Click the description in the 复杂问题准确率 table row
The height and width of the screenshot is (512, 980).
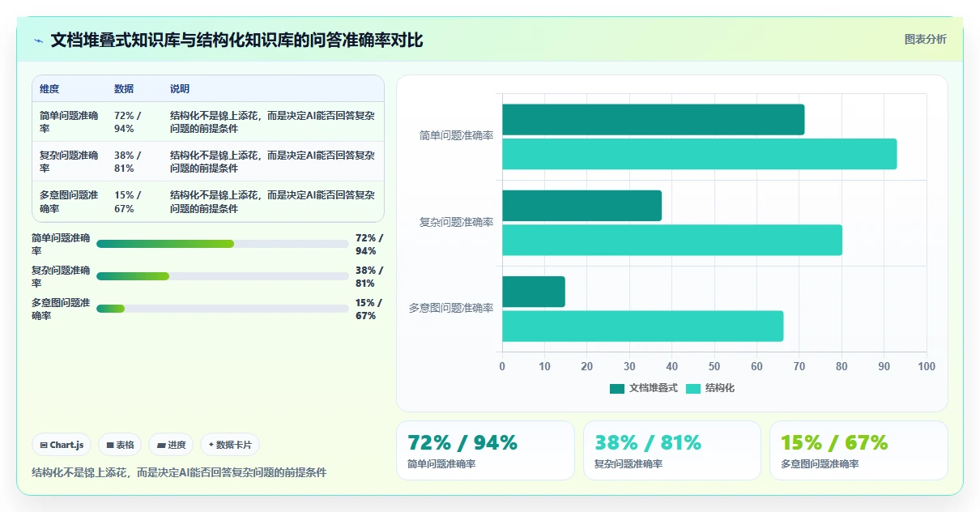[272, 162]
